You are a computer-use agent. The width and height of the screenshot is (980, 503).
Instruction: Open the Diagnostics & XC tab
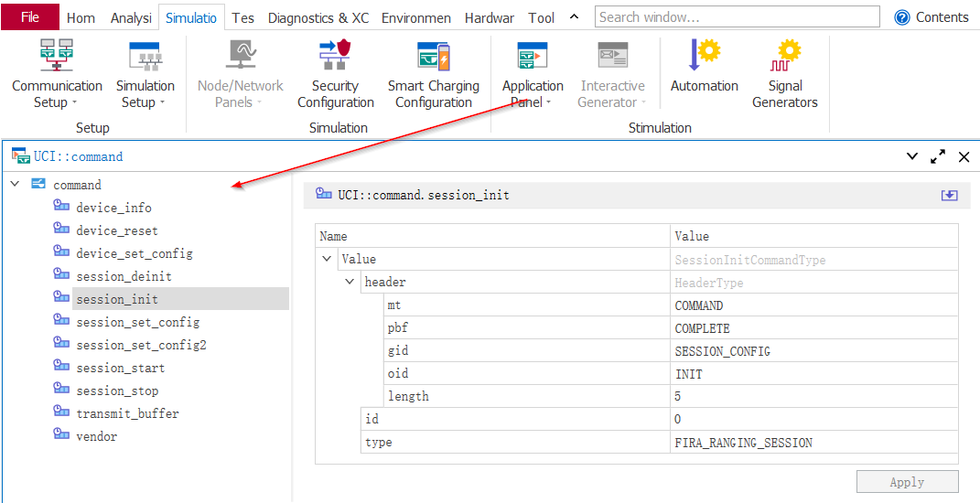(318, 17)
